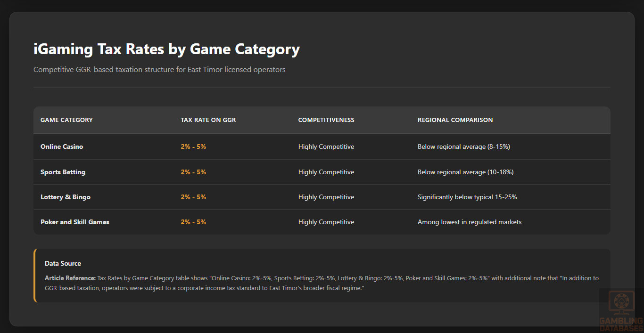
Task: Click the Lottery & Bingo row label
Action: tap(66, 197)
